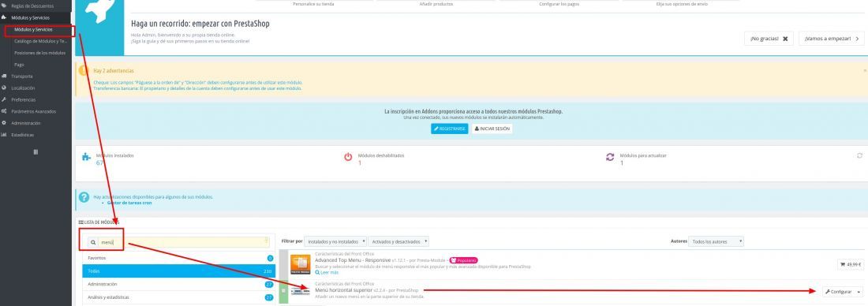Open the Activados y desactivados filter

point(398,242)
